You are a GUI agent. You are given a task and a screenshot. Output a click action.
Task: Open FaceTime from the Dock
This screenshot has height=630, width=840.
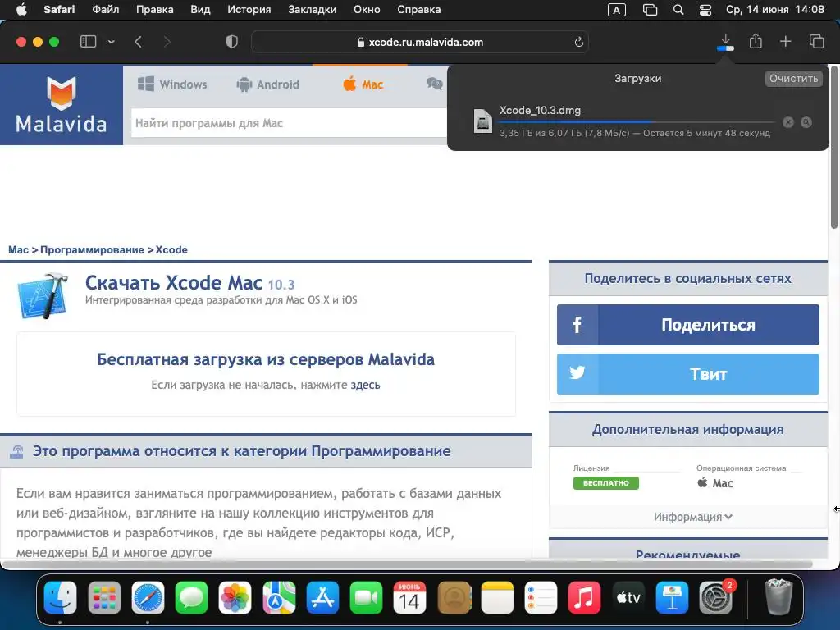coord(366,597)
